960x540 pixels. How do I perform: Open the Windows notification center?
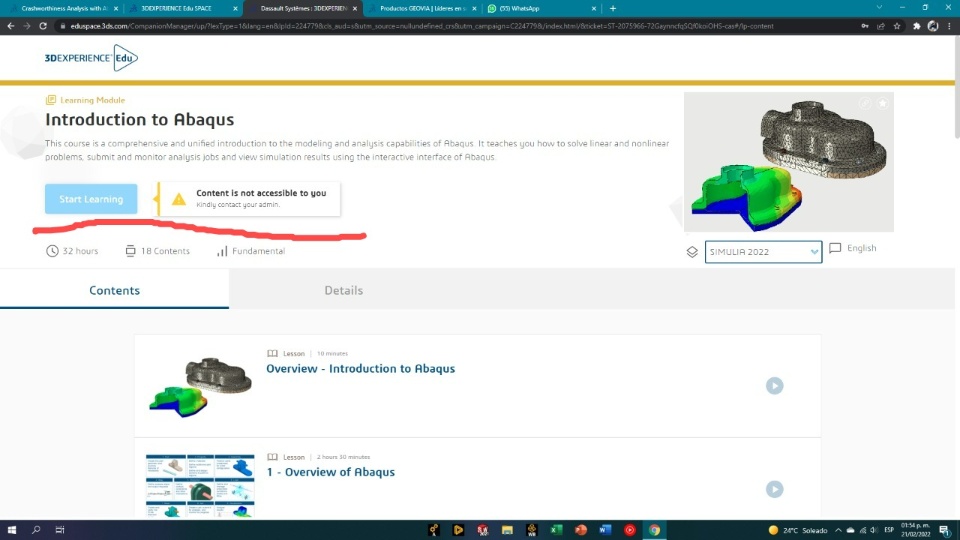tap(945, 530)
